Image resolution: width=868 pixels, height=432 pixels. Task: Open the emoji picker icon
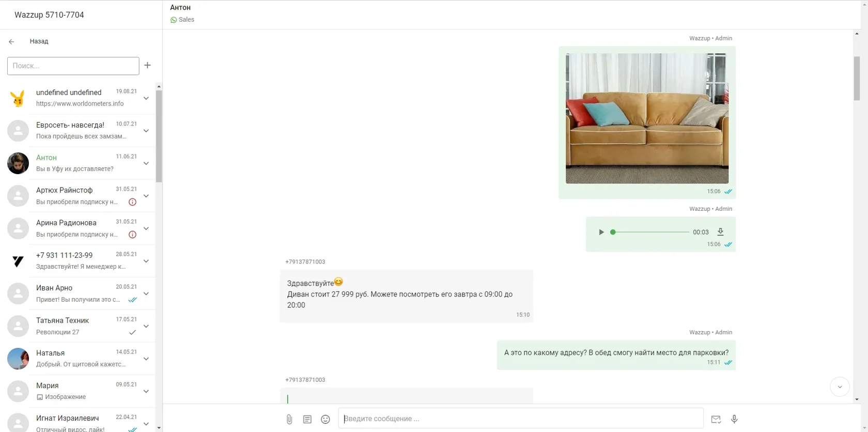tap(326, 419)
